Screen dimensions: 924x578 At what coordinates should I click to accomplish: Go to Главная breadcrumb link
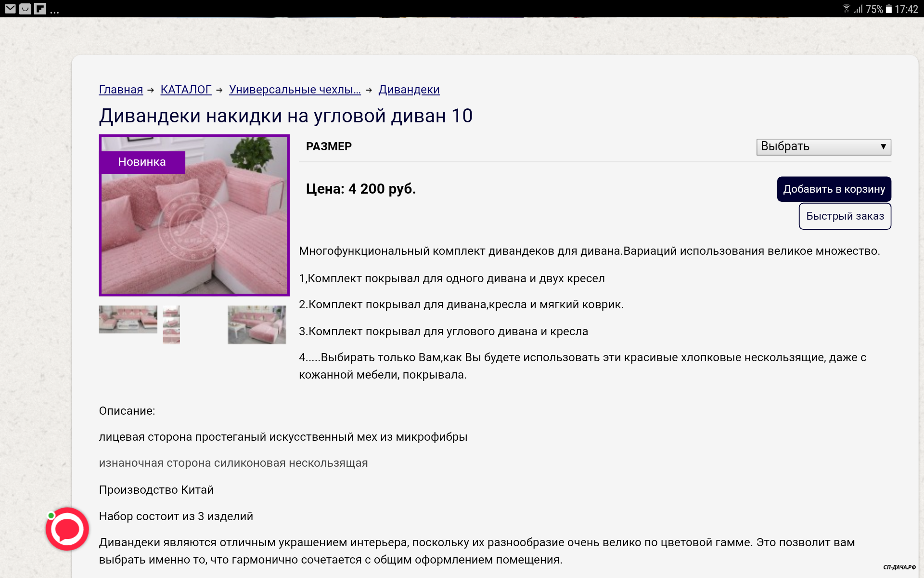click(x=121, y=90)
